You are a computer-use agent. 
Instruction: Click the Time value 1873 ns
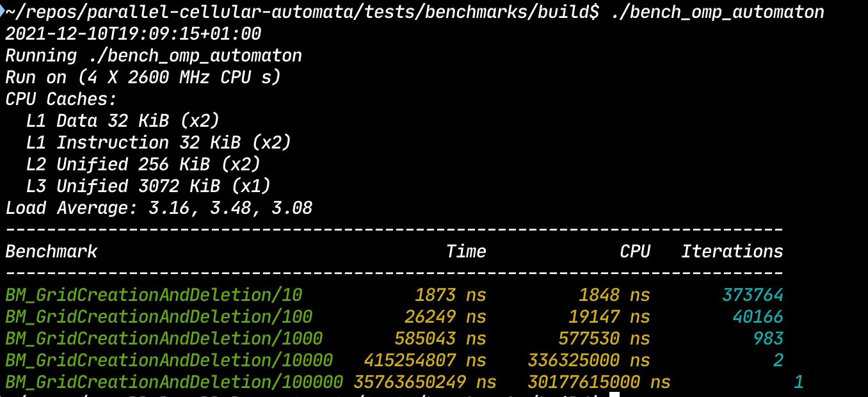click(x=451, y=295)
